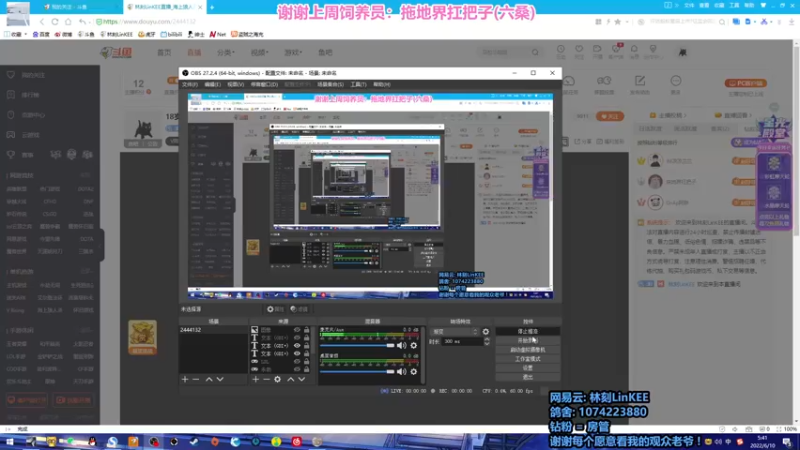Increase transition duration with stepper arrow
The width and height of the screenshot is (800, 450).
click(x=487, y=339)
